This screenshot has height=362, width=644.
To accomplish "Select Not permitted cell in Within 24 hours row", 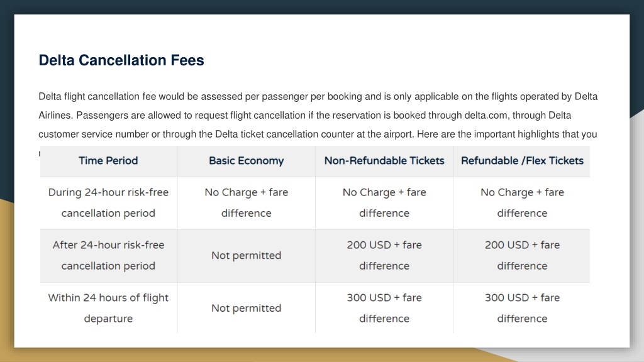I will 247,308.
